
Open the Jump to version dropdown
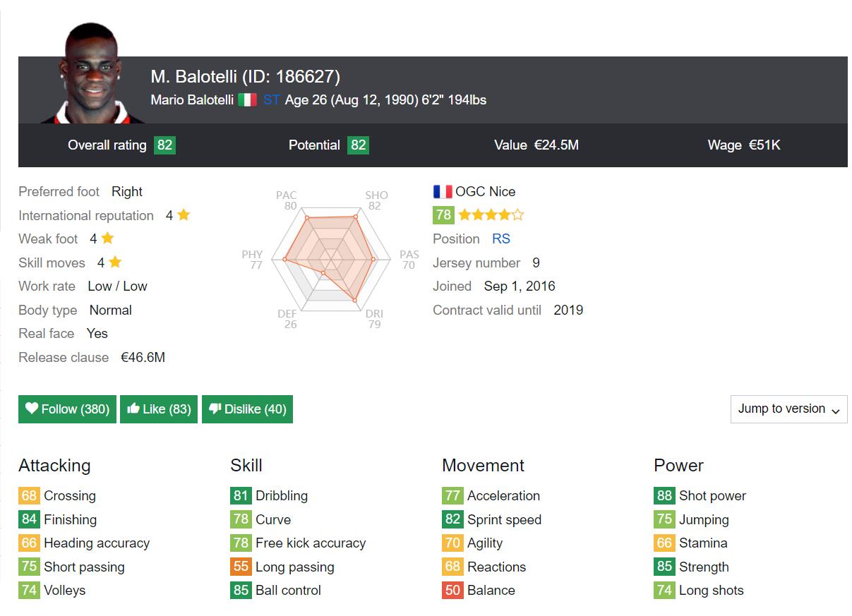pyautogui.click(x=788, y=409)
